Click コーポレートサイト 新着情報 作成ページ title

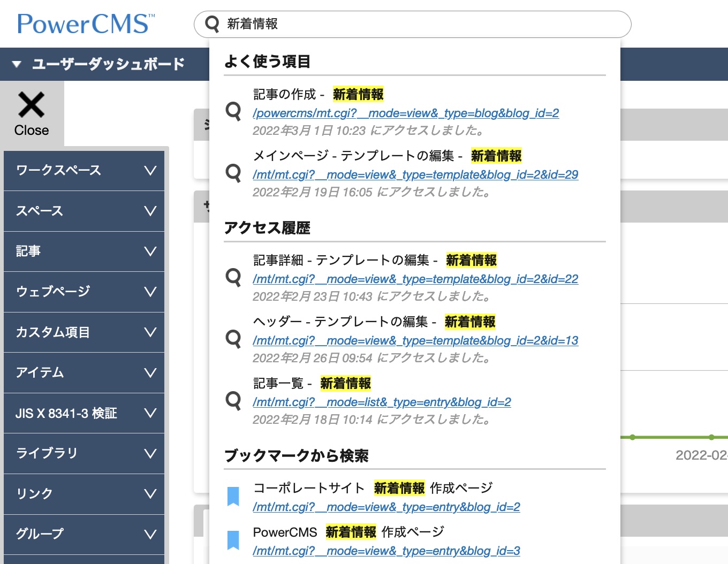point(373,488)
